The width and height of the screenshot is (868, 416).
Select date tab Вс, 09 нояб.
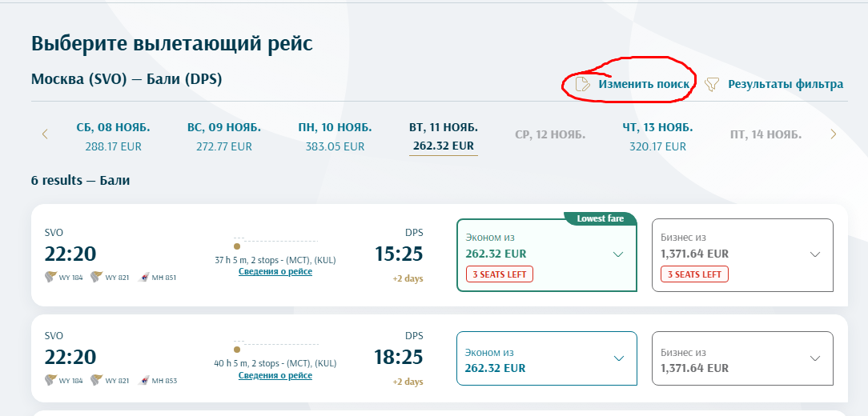pos(223,136)
